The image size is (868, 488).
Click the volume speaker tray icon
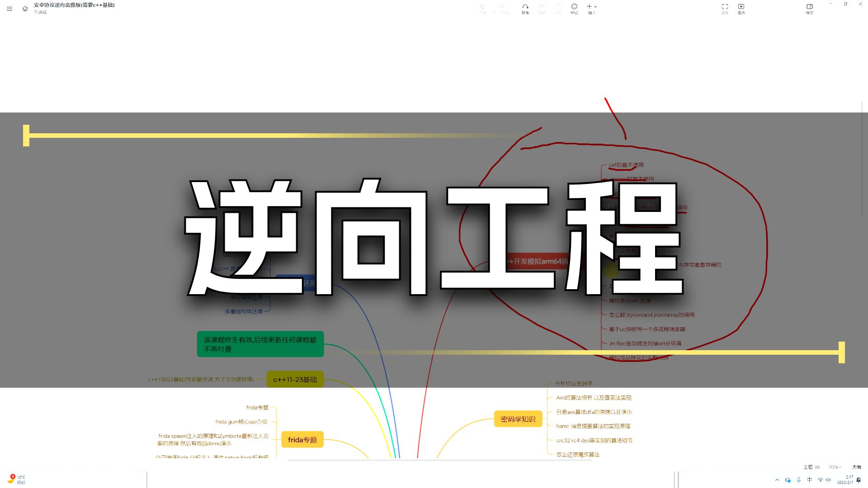pos(828,480)
